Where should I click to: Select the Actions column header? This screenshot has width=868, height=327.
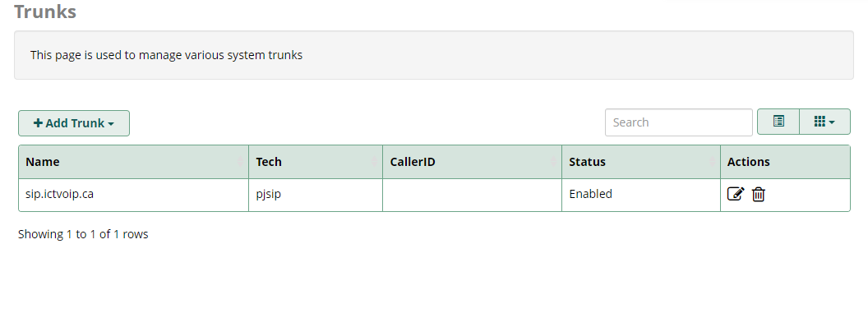(x=749, y=162)
